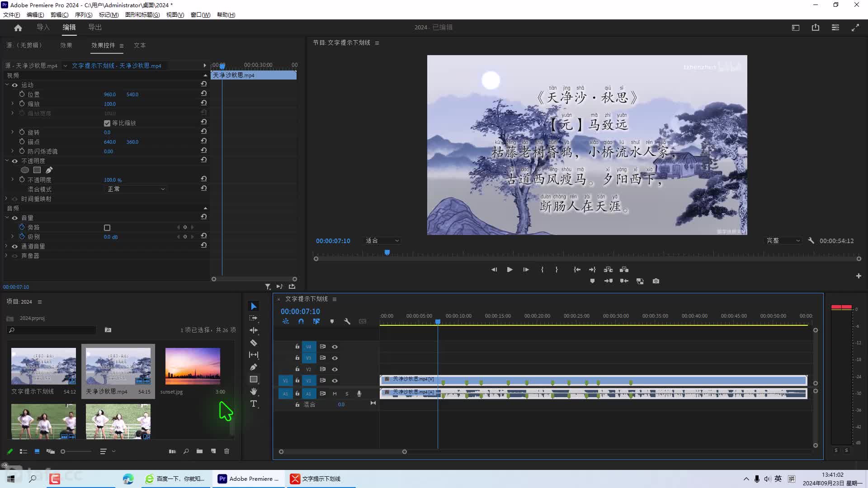The image size is (868, 488).
Task: Click the 位置 value 960.0
Action: point(110,94)
